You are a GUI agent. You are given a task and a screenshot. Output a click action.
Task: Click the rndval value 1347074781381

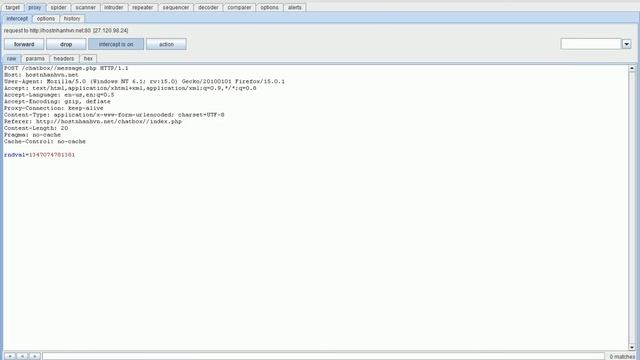(x=52, y=155)
